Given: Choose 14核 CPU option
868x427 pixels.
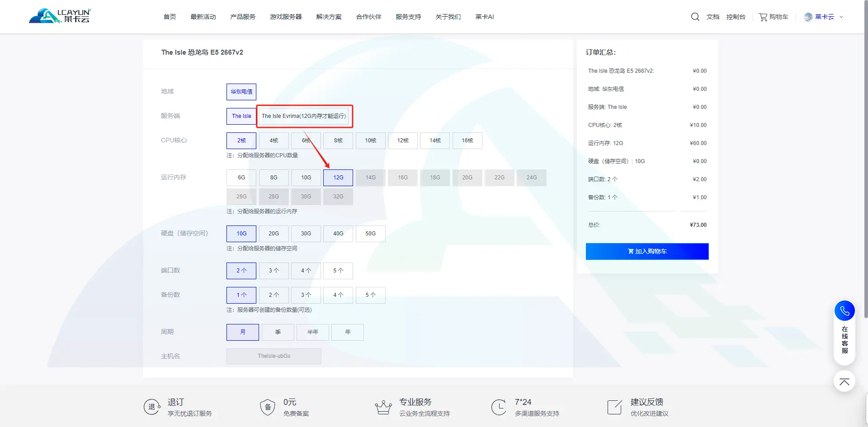Looking at the screenshot, I should tap(435, 141).
